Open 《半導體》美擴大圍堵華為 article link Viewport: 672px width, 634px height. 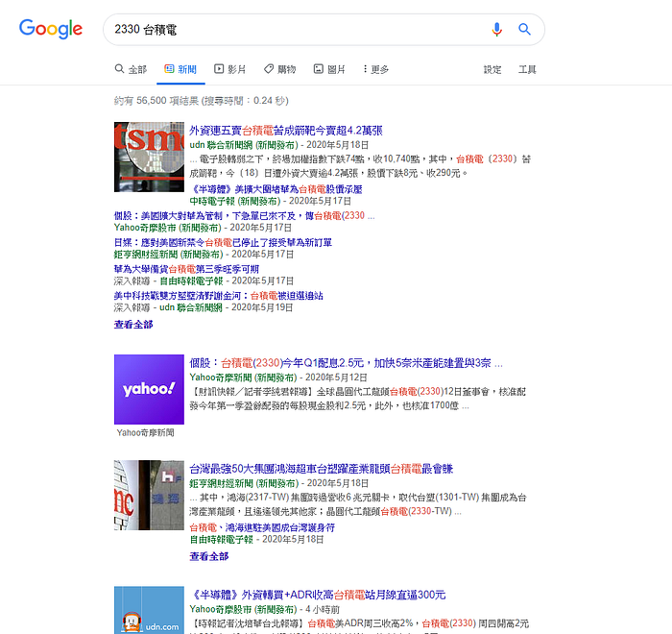276,189
